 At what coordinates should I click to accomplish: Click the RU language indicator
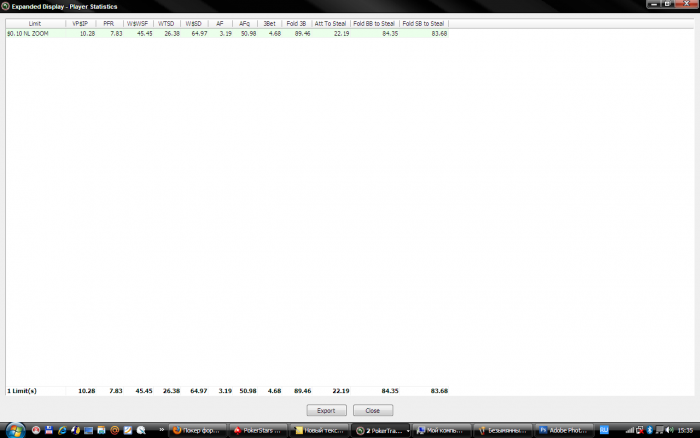click(x=604, y=430)
